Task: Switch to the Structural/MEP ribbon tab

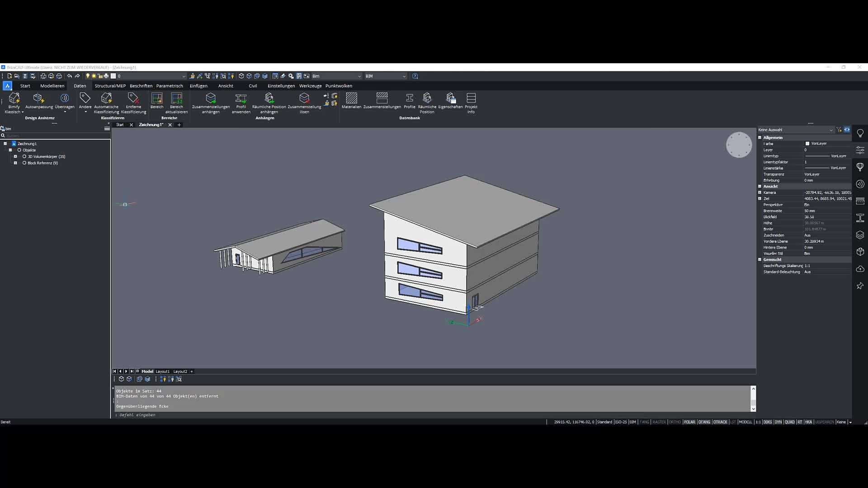Action: [110, 86]
